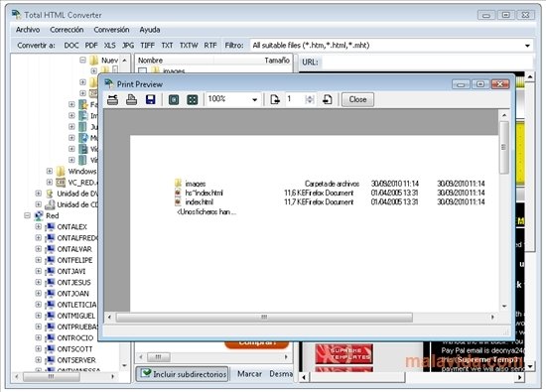Screen dimensions: 546x392
Task: Convert to JPG format
Action: point(128,46)
